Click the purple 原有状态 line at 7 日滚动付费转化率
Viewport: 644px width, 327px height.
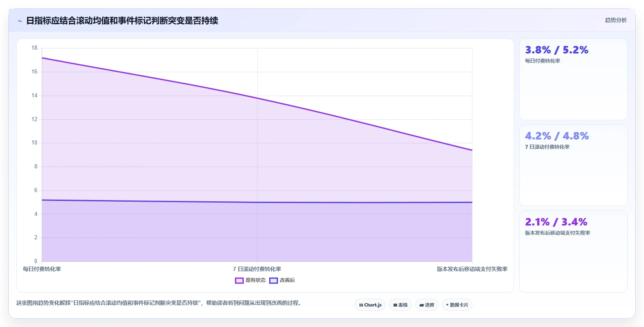pyautogui.click(x=257, y=98)
